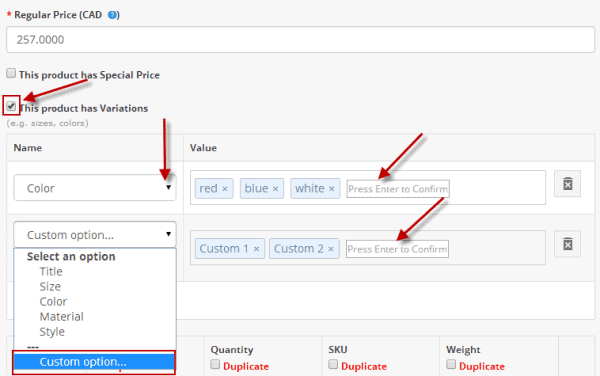This screenshot has width=600, height=376.
Task: Select highlighted Custom option entry
Action: click(x=94, y=362)
